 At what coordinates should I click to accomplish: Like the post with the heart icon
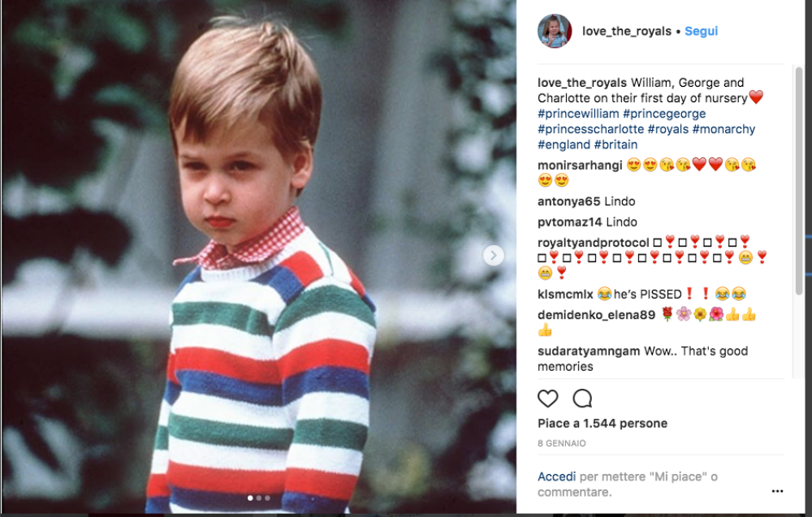[547, 399]
